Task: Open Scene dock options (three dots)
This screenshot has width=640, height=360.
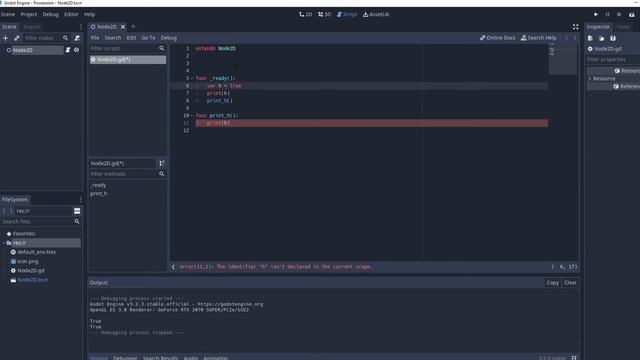Action: pos(80,27)
